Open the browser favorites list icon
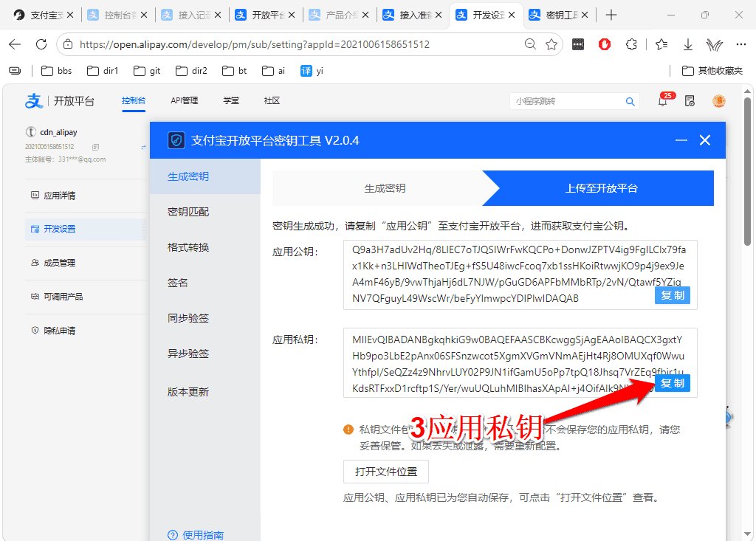The width and height of the screenshot is (756, 541). point(661,44)
